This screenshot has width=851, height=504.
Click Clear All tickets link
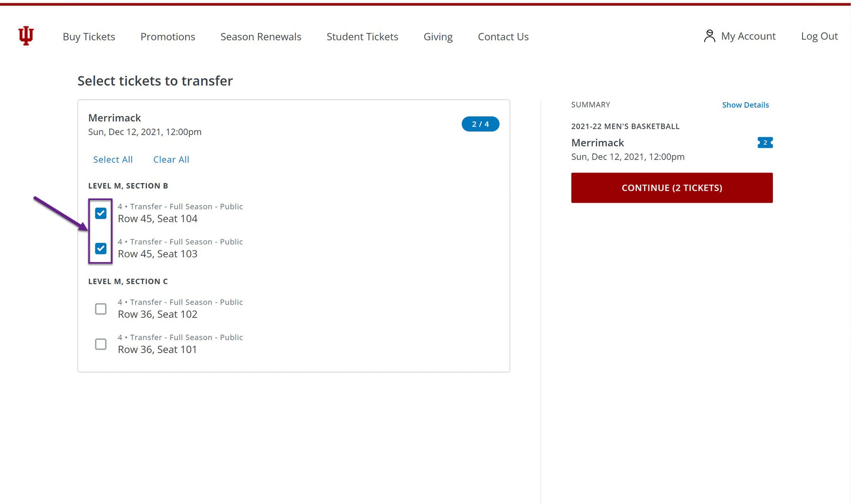171,159
